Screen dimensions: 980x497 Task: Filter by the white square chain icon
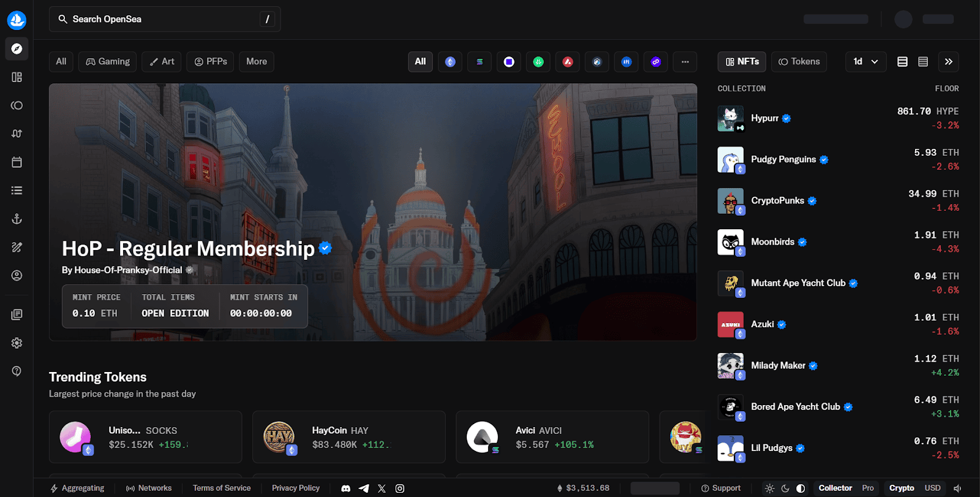(509, 62)
